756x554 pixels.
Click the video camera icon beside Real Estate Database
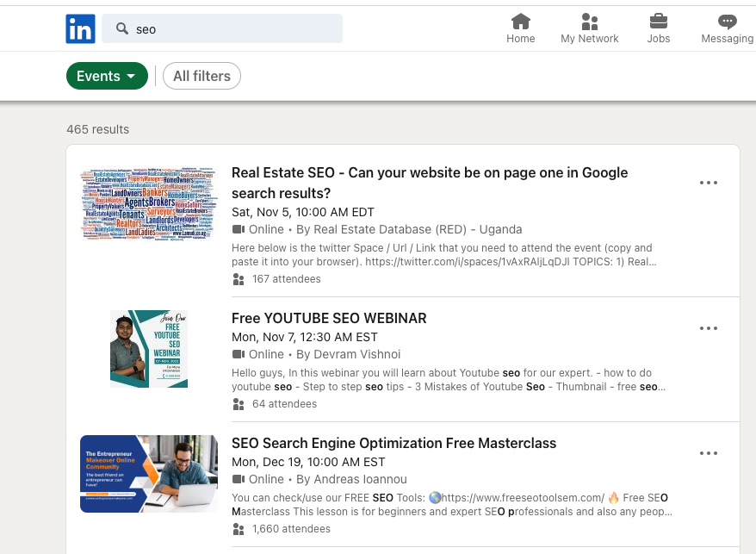pos(239,229)
